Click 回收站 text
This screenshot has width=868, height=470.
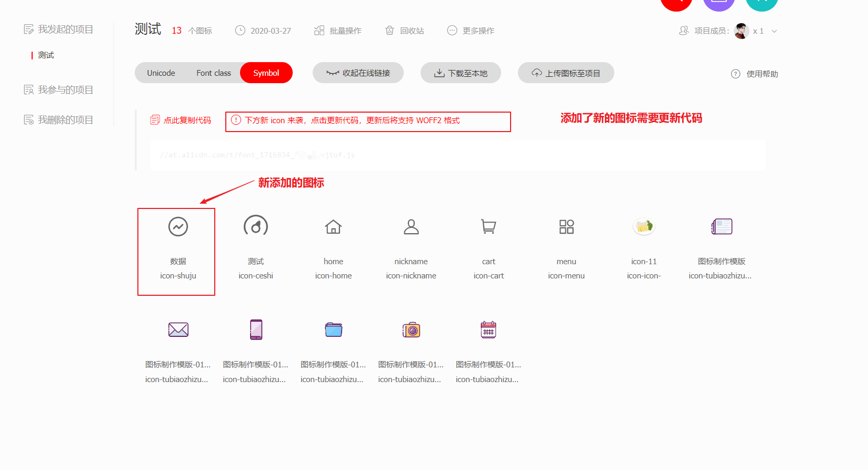click(412, 31)
